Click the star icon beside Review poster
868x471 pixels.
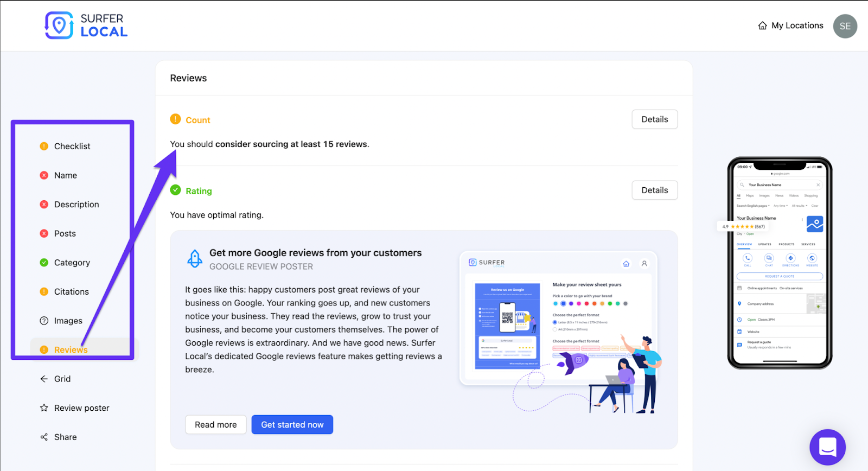pos(44,408)
